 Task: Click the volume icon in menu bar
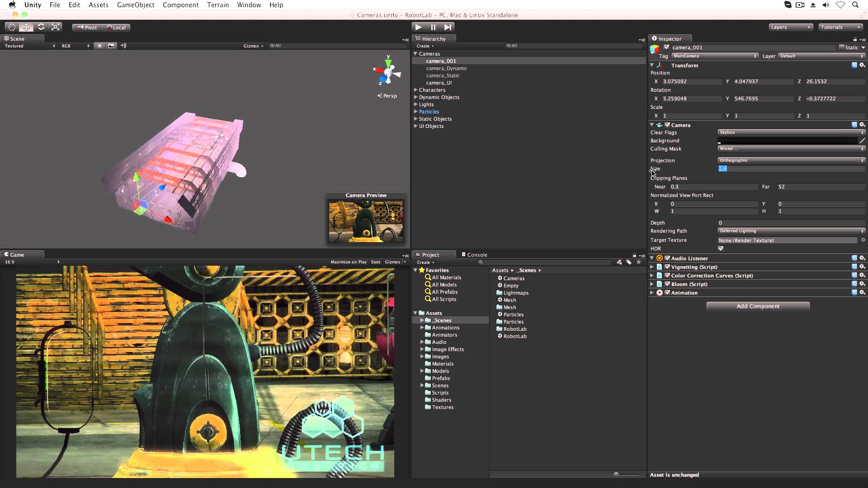[826, 5]
